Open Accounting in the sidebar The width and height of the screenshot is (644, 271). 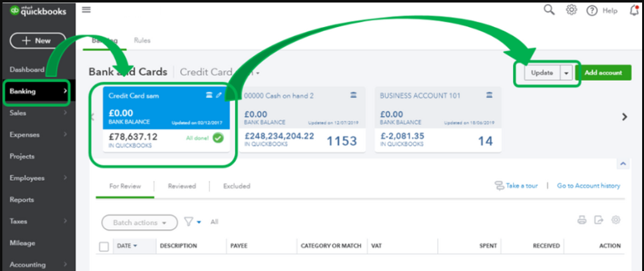tap(28, 265)
